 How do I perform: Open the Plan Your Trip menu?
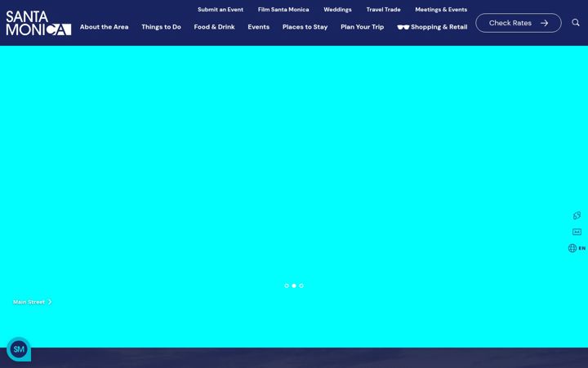[363, 27]
